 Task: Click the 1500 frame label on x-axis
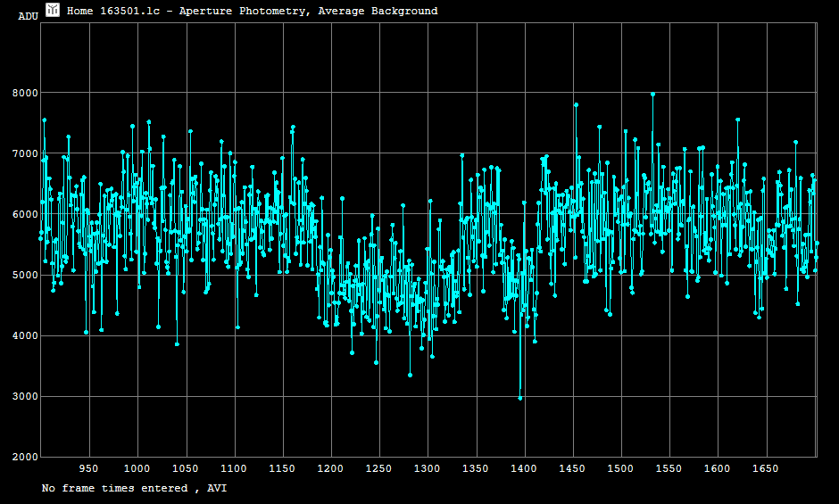[620, 468]
